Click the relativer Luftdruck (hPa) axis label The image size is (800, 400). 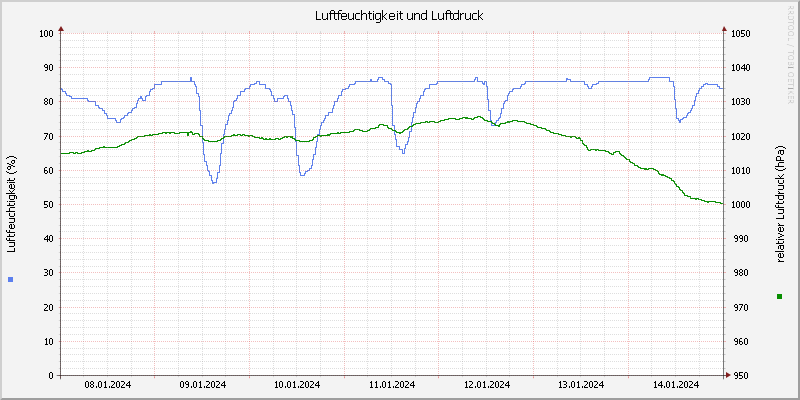click(x=780, y=204)
